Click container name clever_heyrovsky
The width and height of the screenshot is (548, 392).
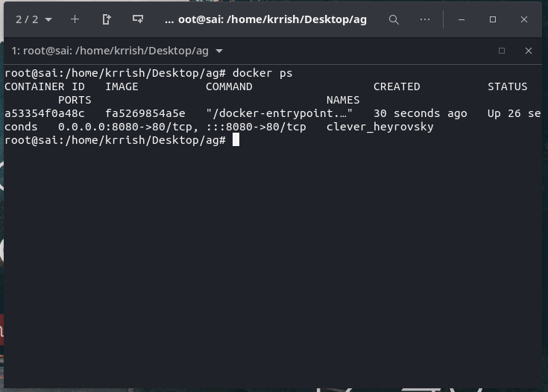pyautogui.click(x=380, y=127)
